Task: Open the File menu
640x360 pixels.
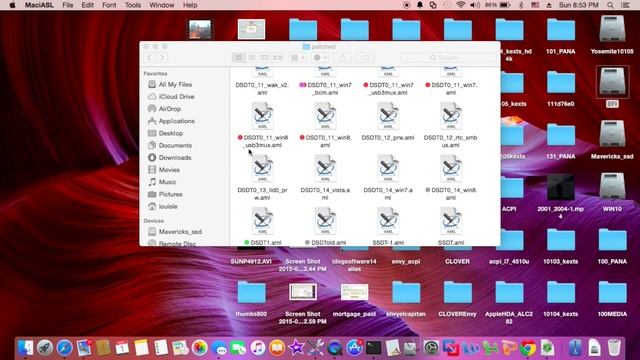Action: [68, 5]
